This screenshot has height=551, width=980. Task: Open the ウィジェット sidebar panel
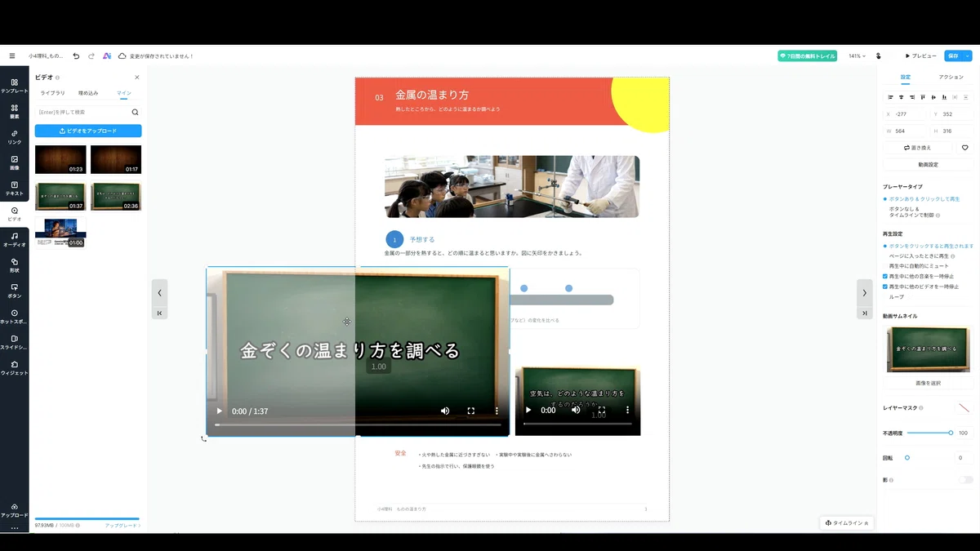point(15,368)
